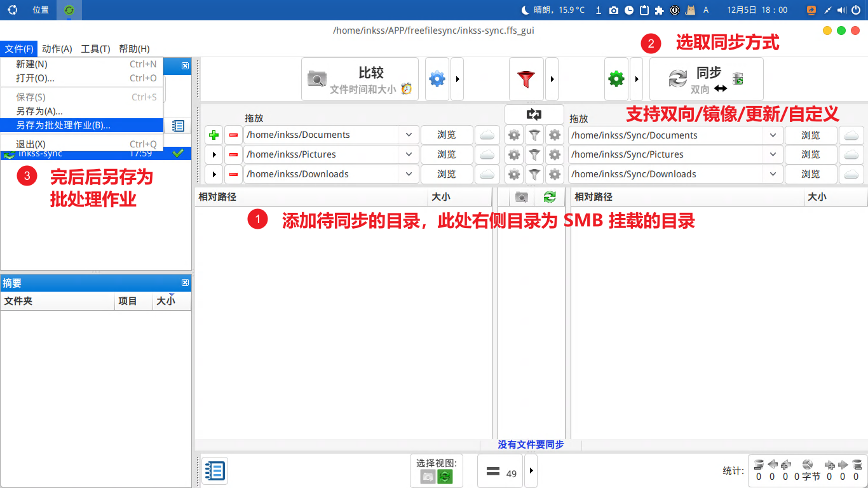
Task: Show log panel icon at bottom left
Action: 215,471
